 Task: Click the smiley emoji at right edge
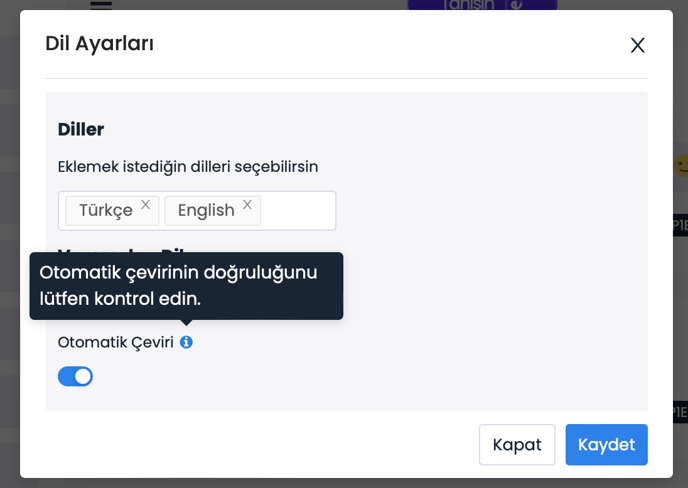click(681, 164)
